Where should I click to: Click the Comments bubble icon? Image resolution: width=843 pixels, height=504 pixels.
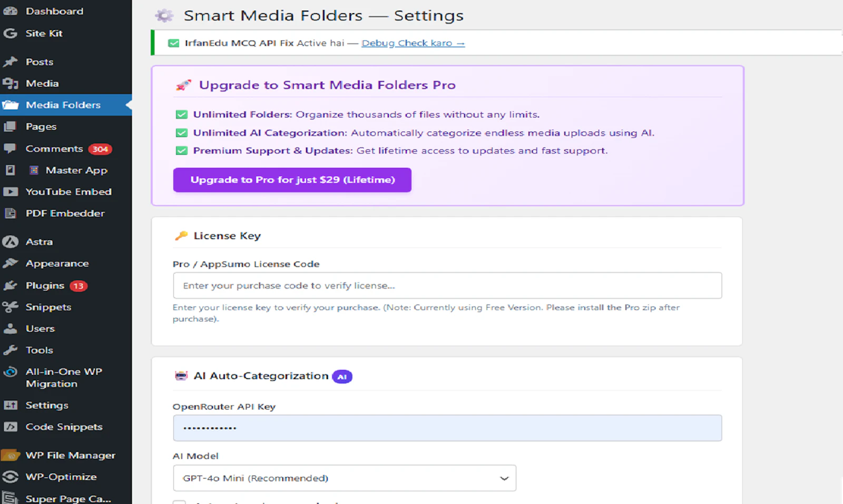tap(10, 149)
